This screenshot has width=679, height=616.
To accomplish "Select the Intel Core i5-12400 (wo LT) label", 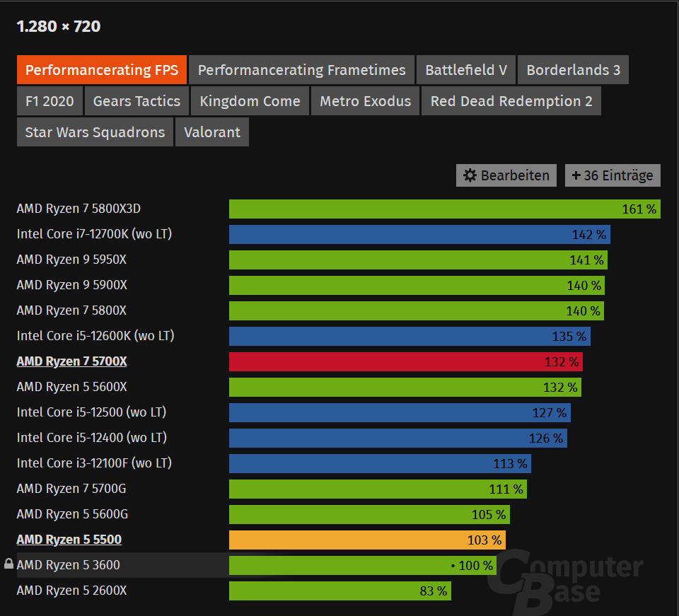I will (x=92, y=438).
